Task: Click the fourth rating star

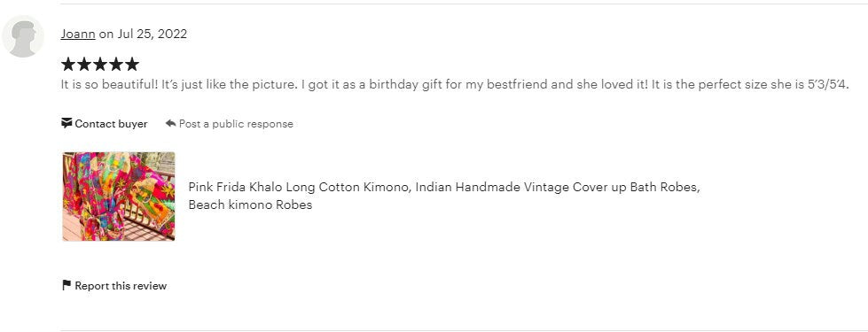Action: pyautogui.click(x=115, y=64)
